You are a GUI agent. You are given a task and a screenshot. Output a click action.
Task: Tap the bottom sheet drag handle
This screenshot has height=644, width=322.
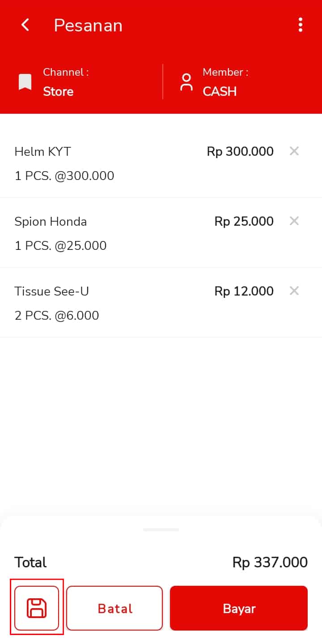(161, 530)
